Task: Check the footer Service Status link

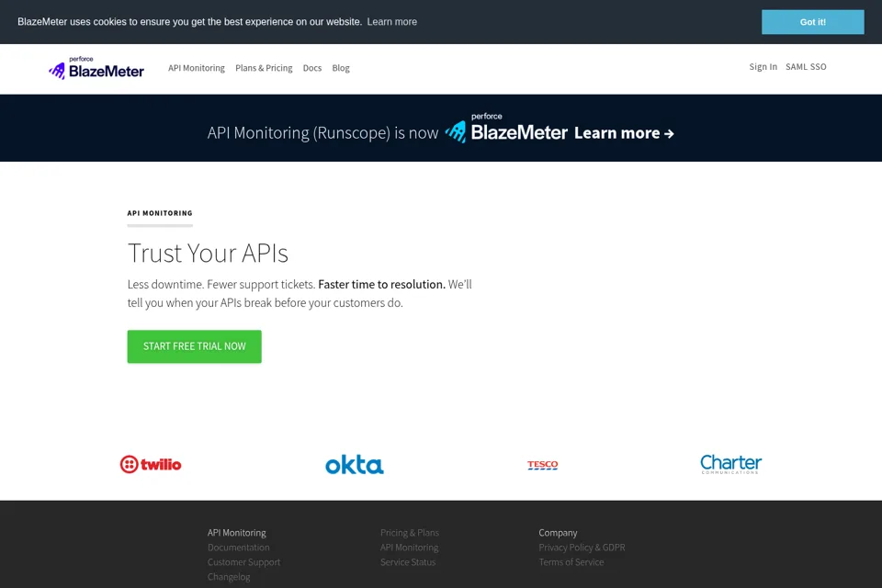Action: click(x=408, y=562)
